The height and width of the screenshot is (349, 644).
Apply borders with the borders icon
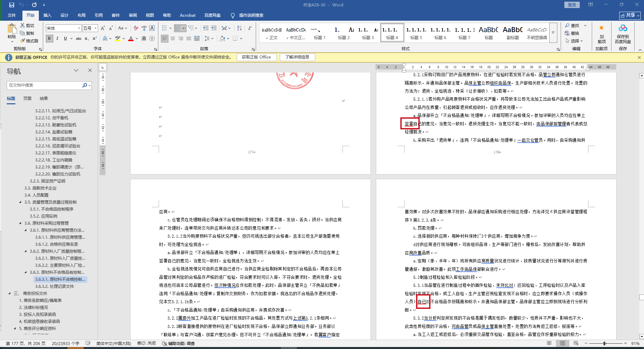235,38
